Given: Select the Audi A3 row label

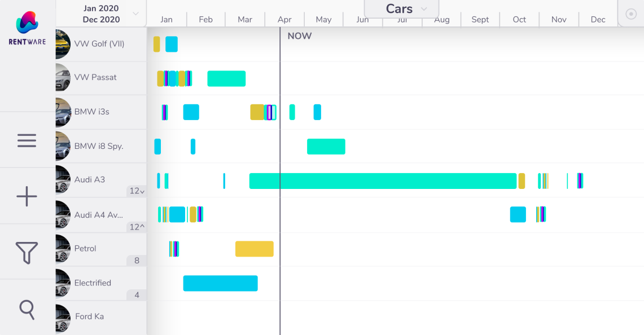Looking at the screenshot, I should coord(90,179).
